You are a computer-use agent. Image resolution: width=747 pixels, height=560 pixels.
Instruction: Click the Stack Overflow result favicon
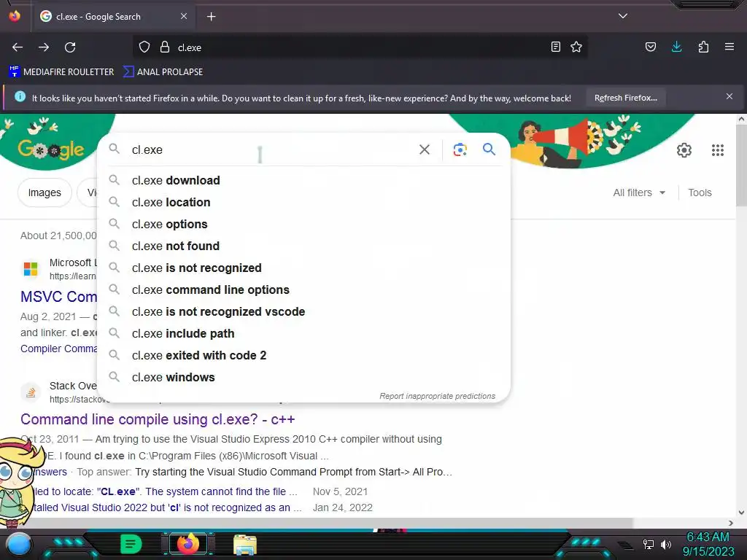coord(31,392)
